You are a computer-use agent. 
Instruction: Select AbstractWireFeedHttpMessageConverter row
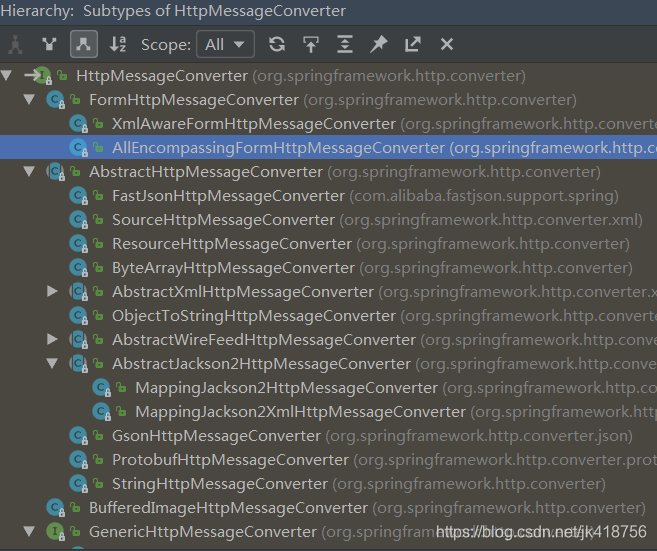coord(328,340)
